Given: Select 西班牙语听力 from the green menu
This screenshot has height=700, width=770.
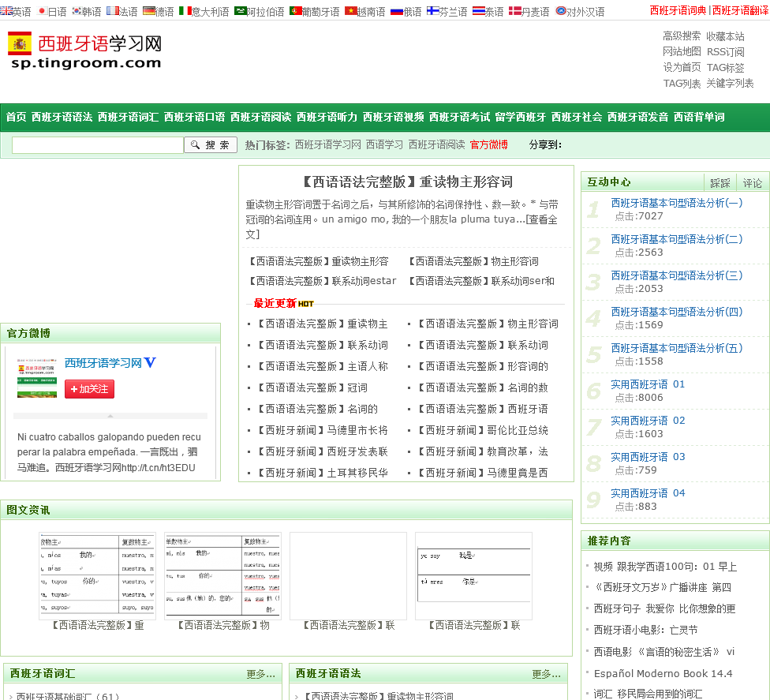Looking at the screenshot, I should coord(327,117).
